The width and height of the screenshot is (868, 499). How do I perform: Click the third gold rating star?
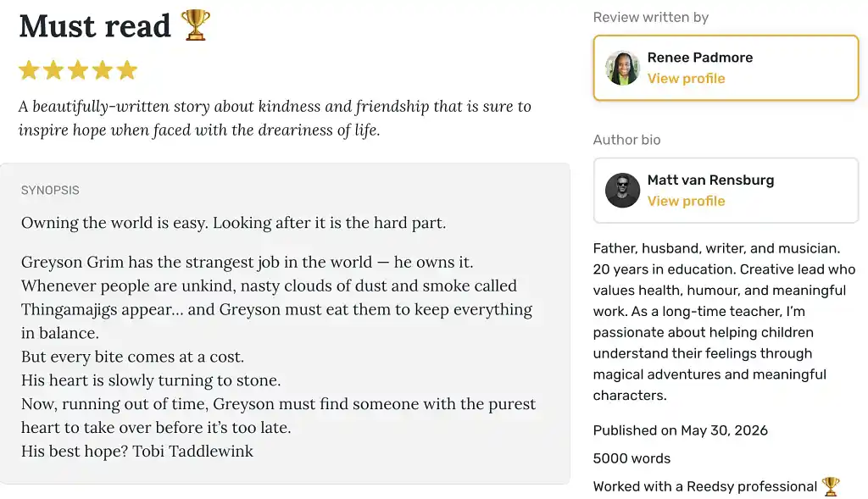click(x=78, y=70)
